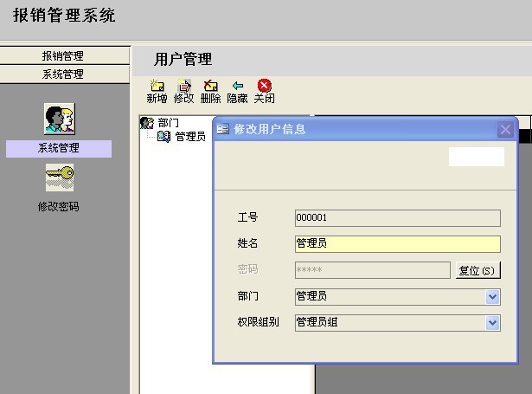Viewport: 532px width, 394px height.
Task: Open the 权限组别 dropdown arrow
Action: point(493,323)
